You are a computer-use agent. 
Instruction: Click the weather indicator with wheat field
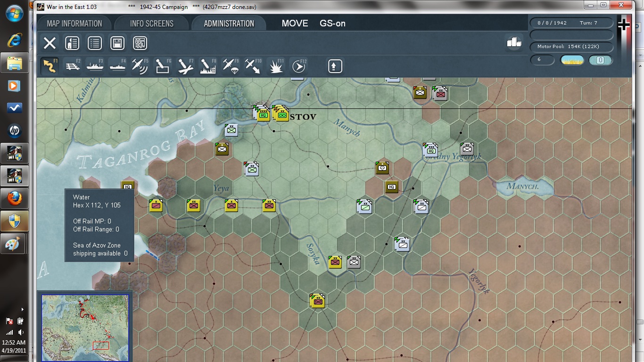[572, 60]
